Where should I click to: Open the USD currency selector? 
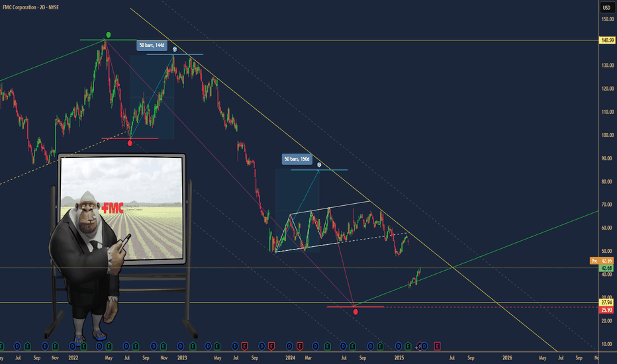tap(607, 7)
